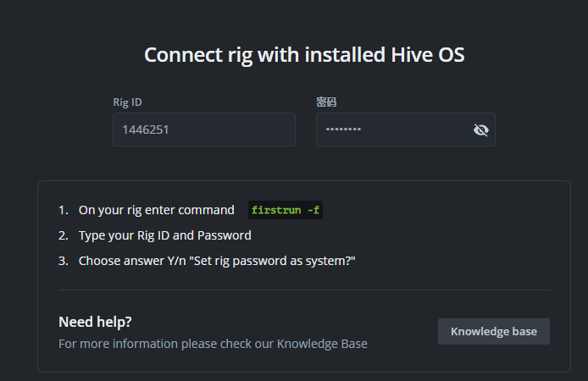Open the Knowledge base button
The height and width of the screenshot is (381, 588).
coord(493,331)
